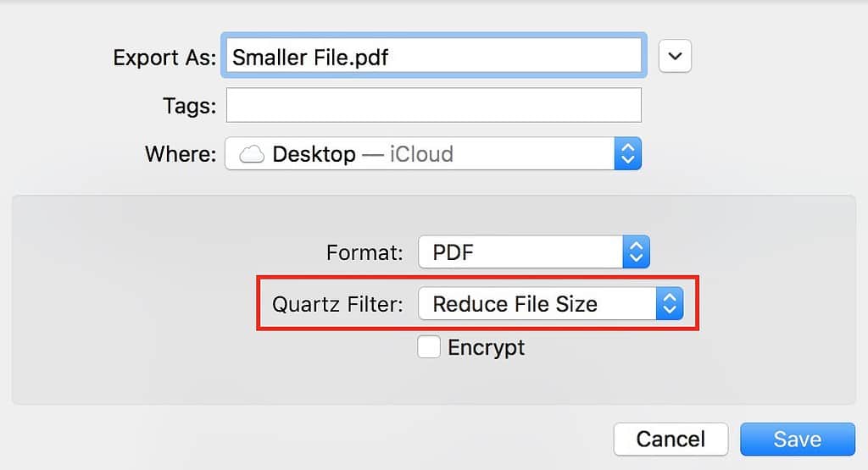The image size is (868, 470).
Task: Click the Tags input field
Action: (x=433, y=105)
